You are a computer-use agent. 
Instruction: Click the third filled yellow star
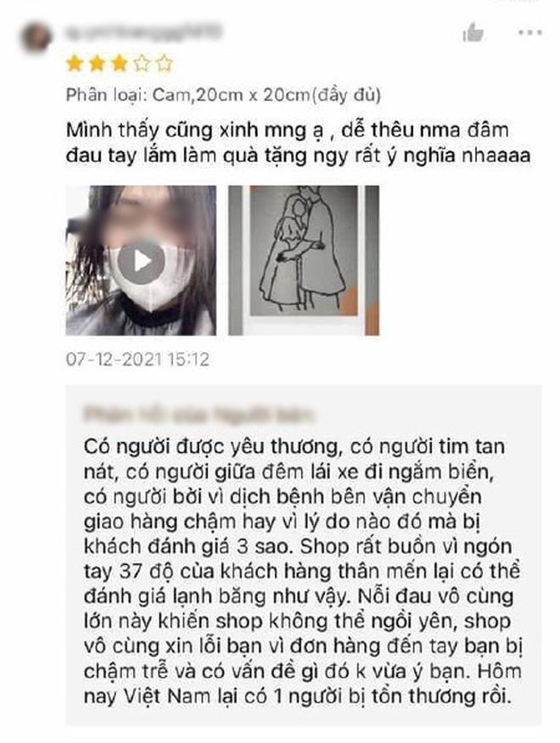point(119,63)
